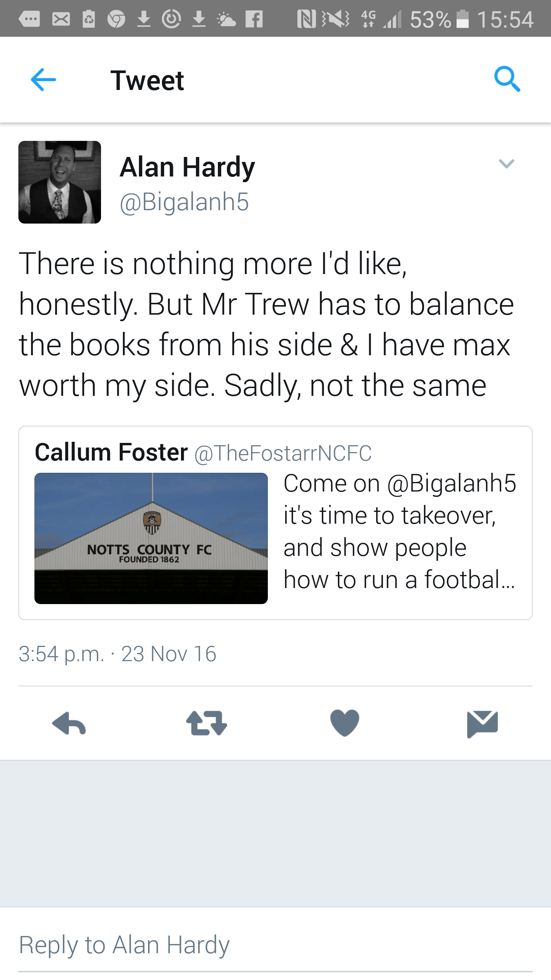Open Callum Foster's quoted tweet text

point(399,531)
